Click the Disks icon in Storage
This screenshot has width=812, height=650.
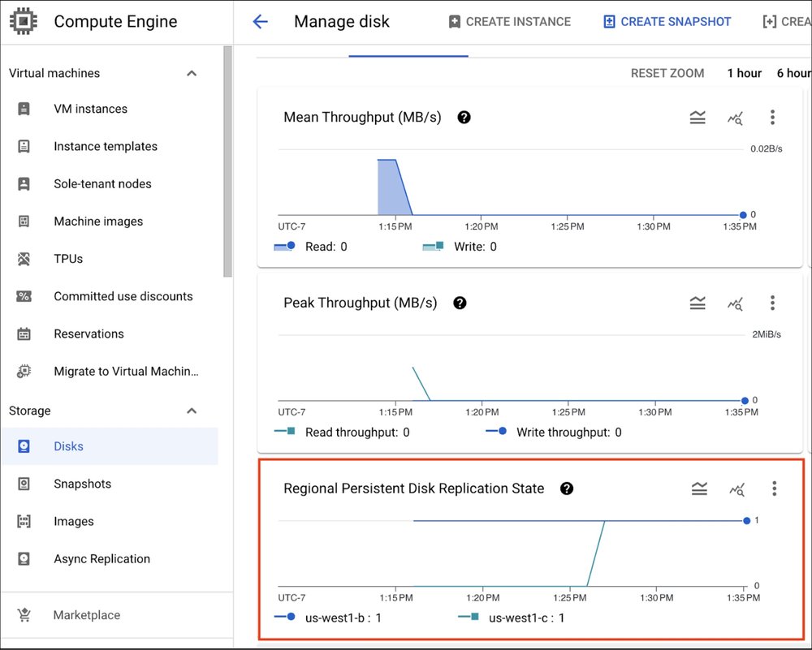pos(24,446)
